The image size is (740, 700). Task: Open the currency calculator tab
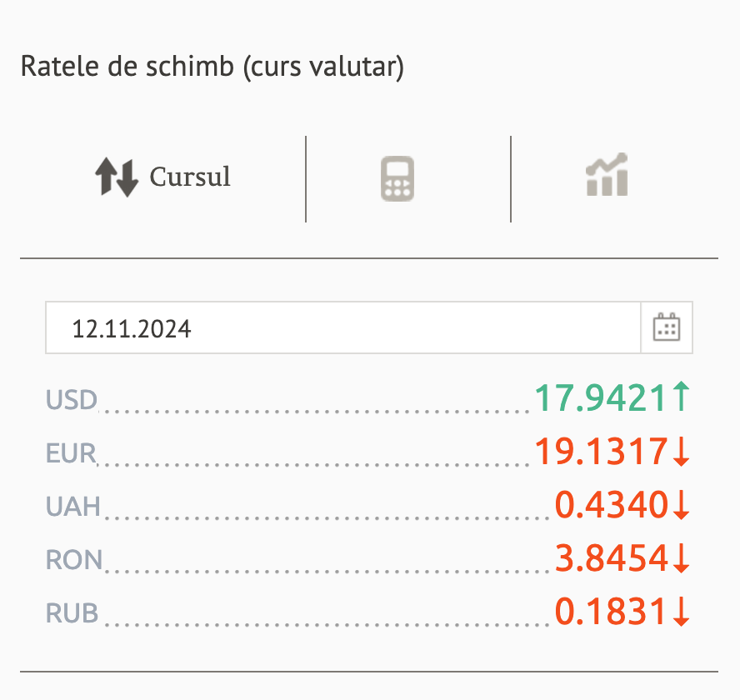point(397,179)
